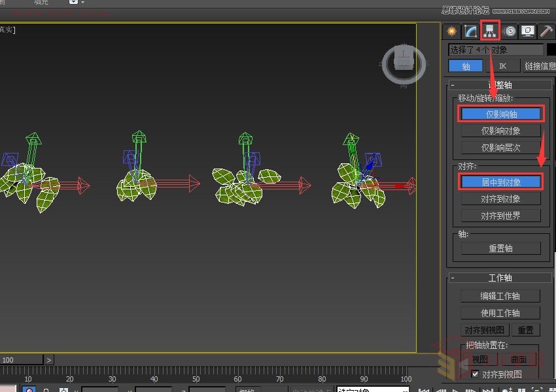Click the timeline slider right arrow
556x392 pixels.
click(50, 360)
